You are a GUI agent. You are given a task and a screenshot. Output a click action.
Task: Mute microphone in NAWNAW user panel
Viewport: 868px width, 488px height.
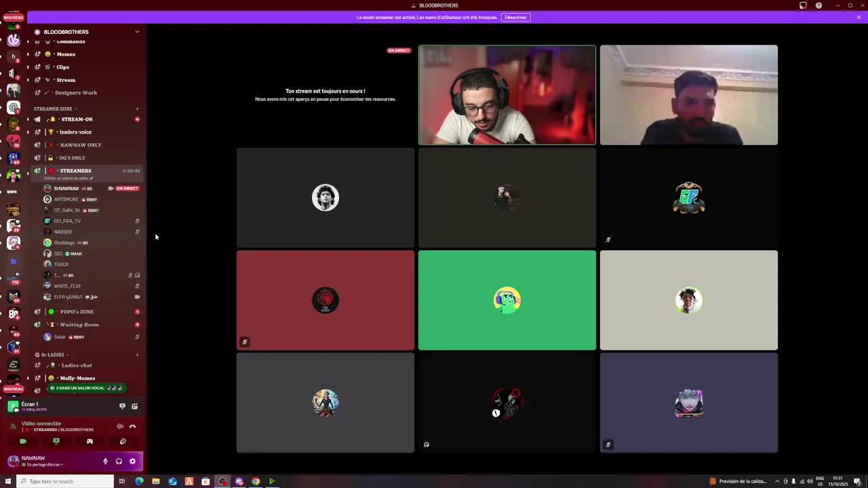tap(105, 461)
